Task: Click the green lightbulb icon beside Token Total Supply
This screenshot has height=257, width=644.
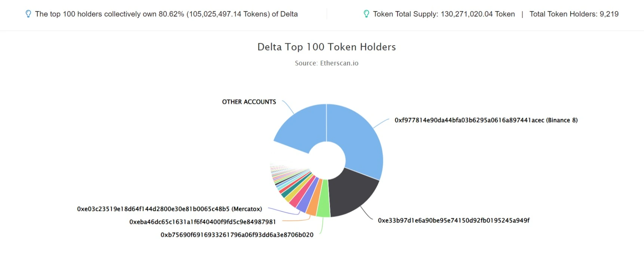Action: tap(366, 14)
